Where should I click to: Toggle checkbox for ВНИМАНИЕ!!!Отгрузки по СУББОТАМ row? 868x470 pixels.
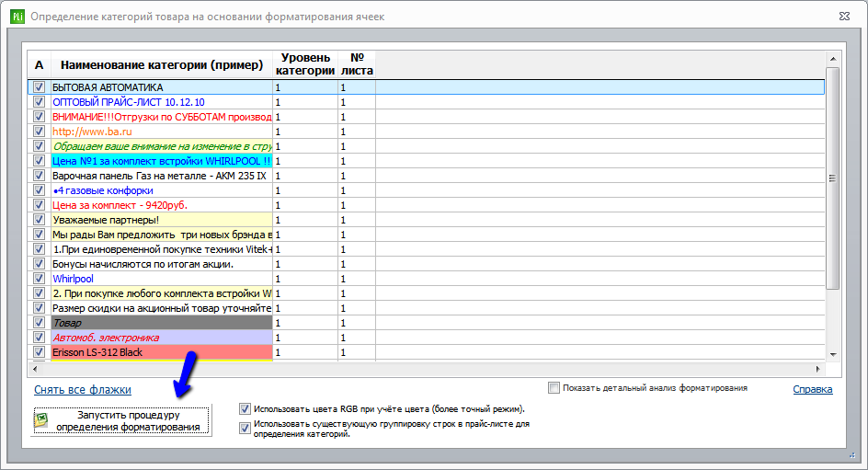coord(39,117)
